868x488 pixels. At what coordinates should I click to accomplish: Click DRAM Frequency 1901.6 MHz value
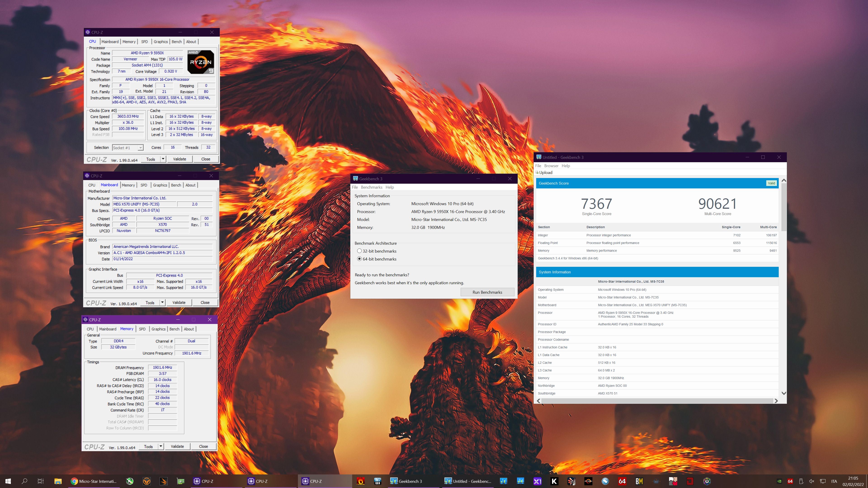163,367
